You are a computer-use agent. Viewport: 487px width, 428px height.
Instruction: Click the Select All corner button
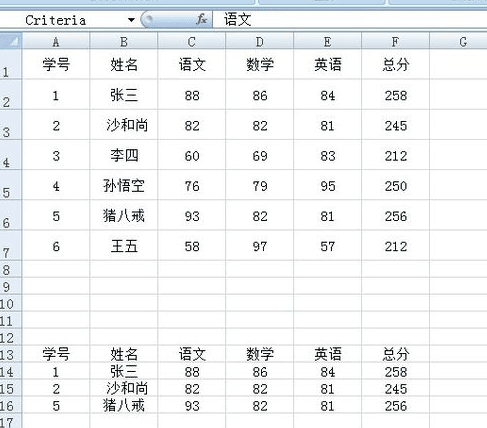click(x=11, y=41)
